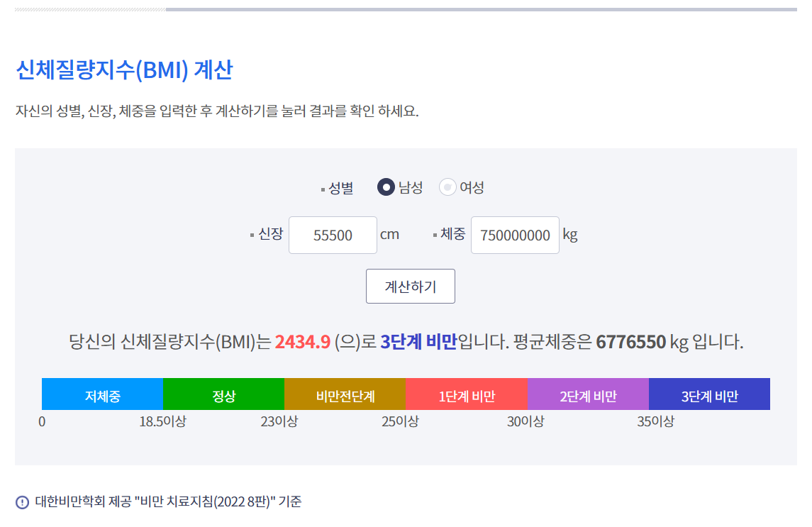Click the red BMI result 2434.9
Viewport: 812px width, 527px height.
[x=303, y=342]
